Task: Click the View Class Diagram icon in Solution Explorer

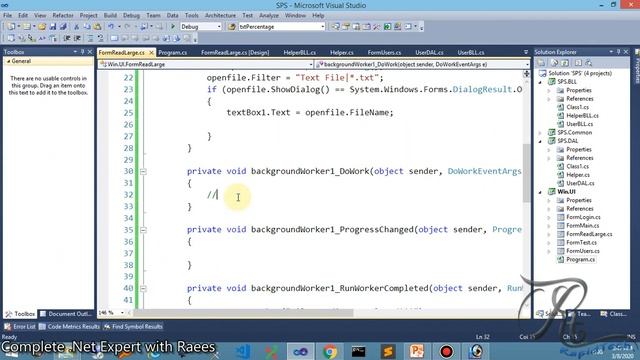Action: 588,63
